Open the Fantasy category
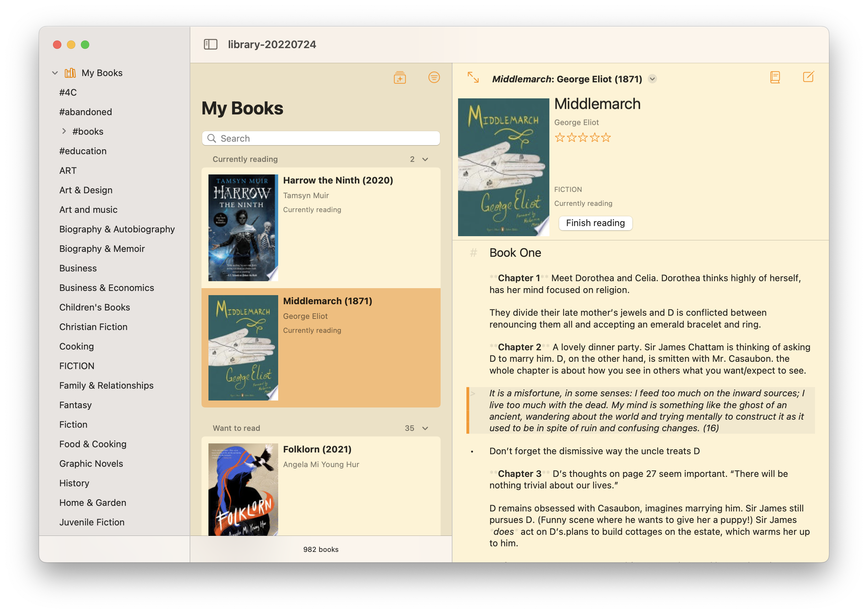 [x=75, y=405]
